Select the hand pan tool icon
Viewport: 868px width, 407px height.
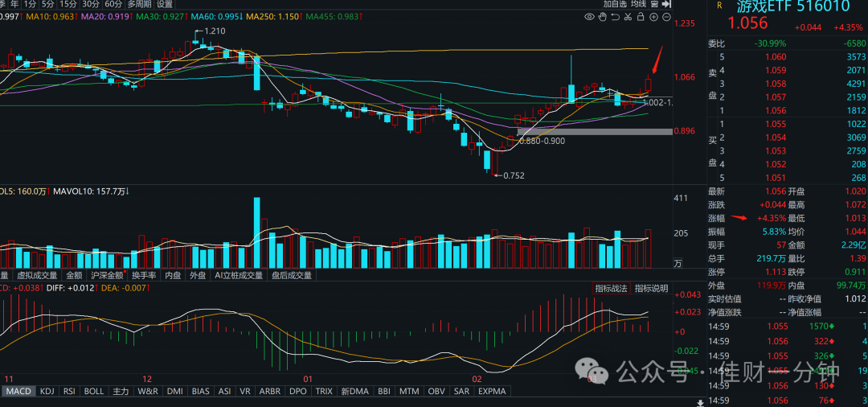pos(602,17)
